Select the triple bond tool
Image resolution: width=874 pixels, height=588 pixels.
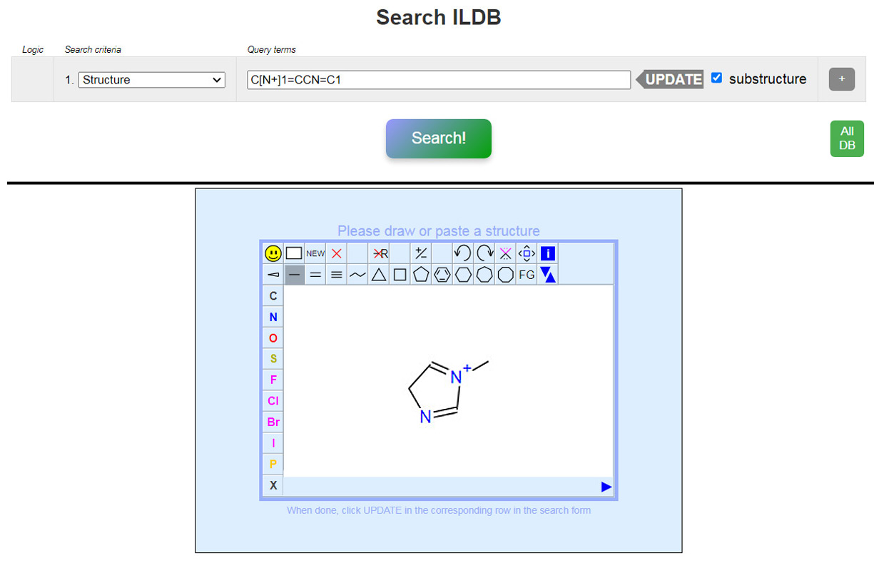(337, 275)
